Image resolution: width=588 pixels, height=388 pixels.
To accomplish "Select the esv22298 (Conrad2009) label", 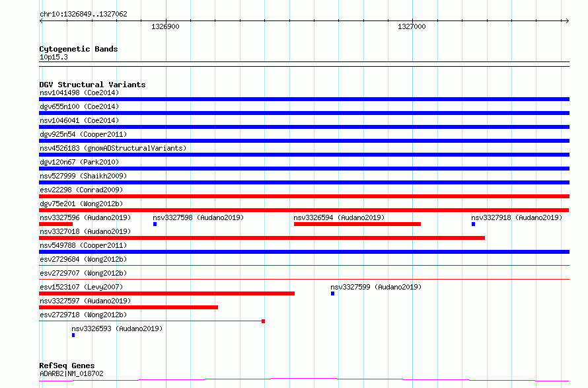I will (x=81, y=190).
